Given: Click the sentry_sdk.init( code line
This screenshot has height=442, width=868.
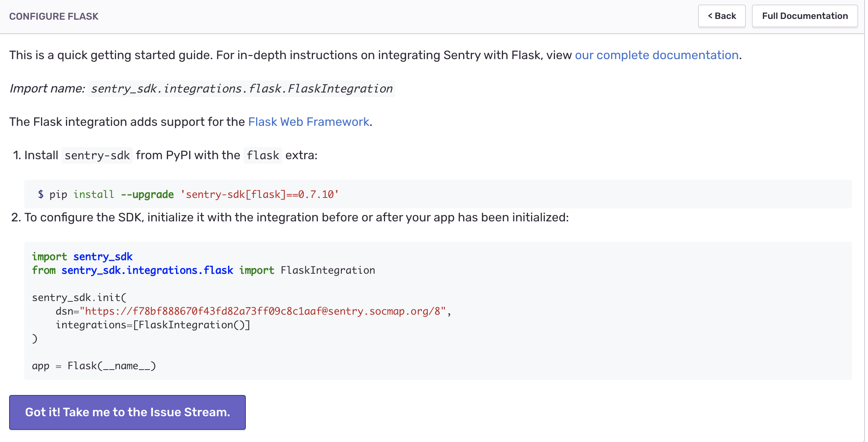Looking at the screenshot, I should 79,298.
